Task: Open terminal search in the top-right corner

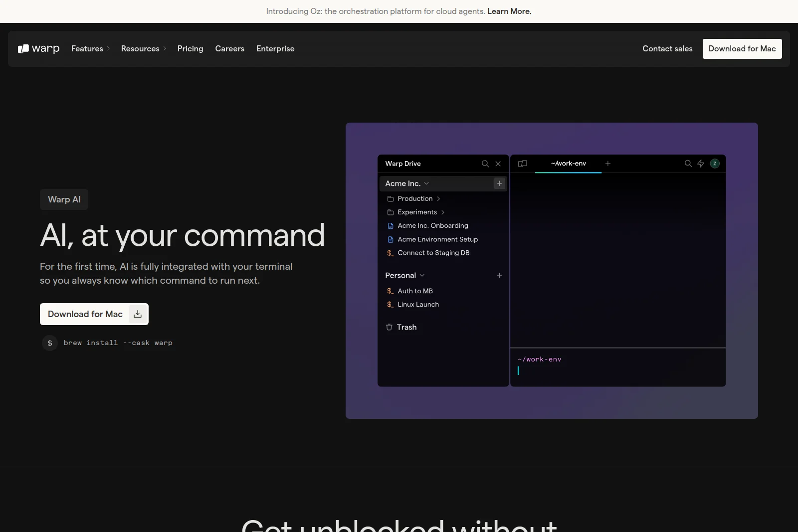Action: click(x=688, y=164)
